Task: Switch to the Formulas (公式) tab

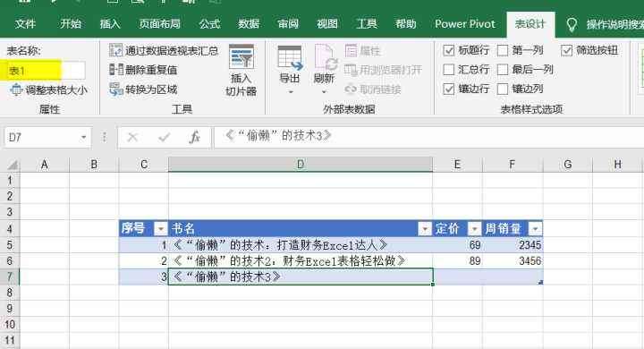Action: (209, 24)
